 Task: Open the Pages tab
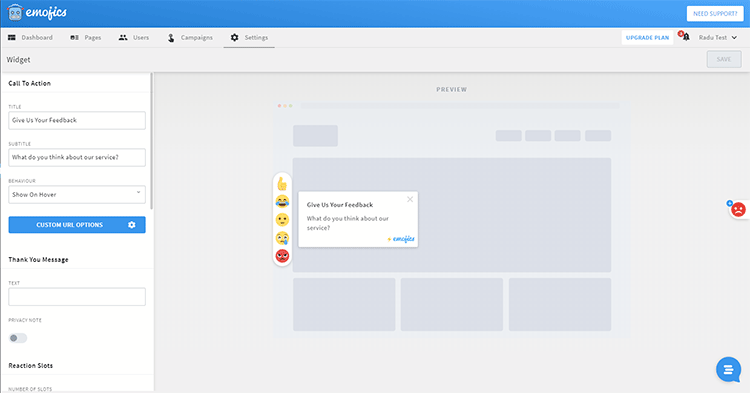[x=86, y=37]
